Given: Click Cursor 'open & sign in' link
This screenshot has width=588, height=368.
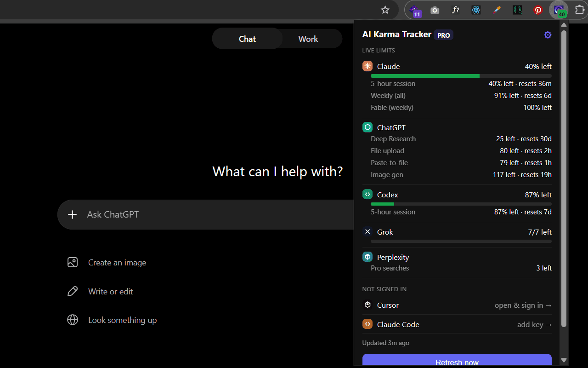Looking at the screenshot, I should [523, 305].
